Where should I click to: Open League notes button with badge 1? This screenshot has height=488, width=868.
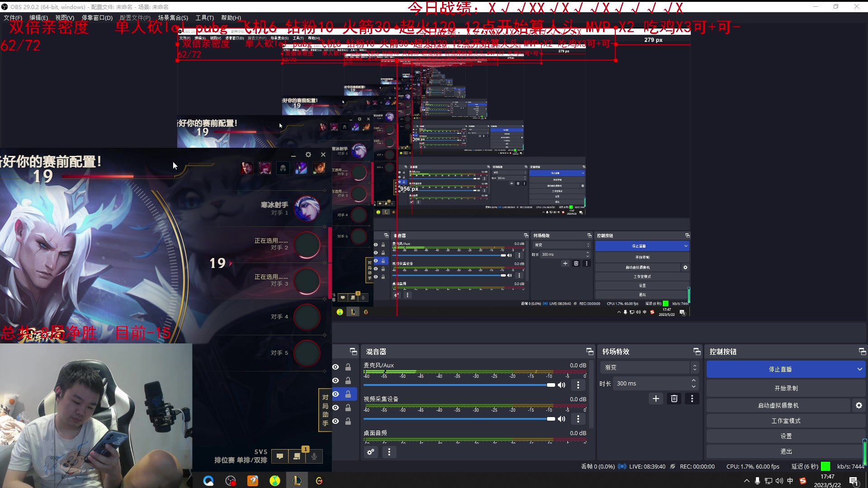point(297,456)
